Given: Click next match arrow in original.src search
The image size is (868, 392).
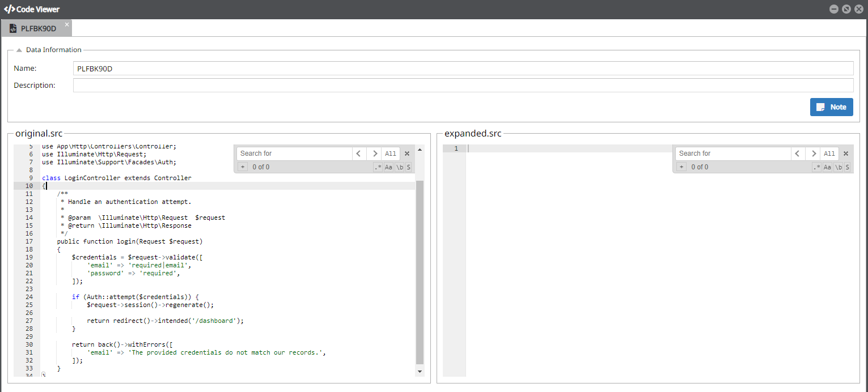Looking at the screenshot, I should pos(374,154).
